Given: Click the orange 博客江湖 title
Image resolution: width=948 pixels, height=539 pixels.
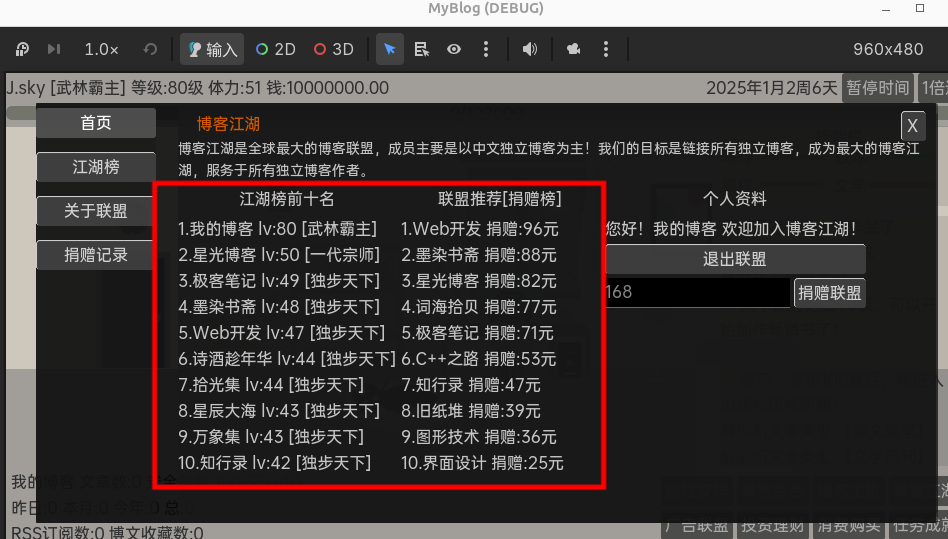Looking at the screenshot, I should [x=228, y=124].
